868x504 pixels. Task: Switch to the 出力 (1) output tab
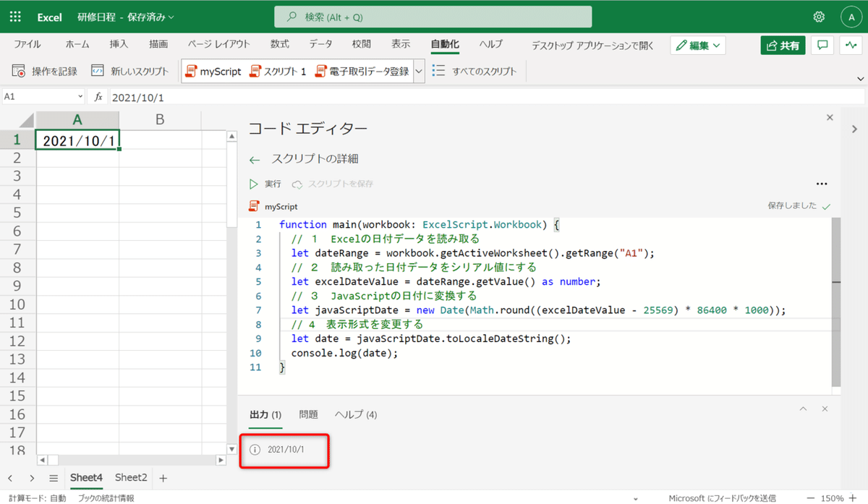click(x=265, y=414)
